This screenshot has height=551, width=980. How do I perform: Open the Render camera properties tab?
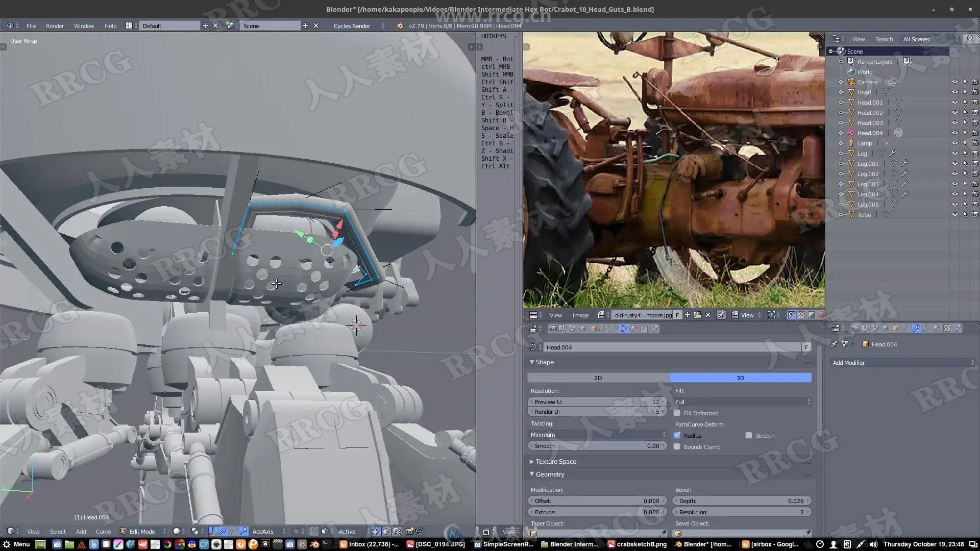[x=552, y=329]
